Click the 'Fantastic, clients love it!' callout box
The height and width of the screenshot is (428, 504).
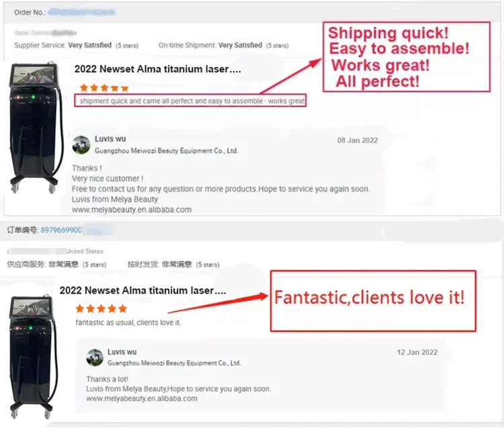(373, 301)
